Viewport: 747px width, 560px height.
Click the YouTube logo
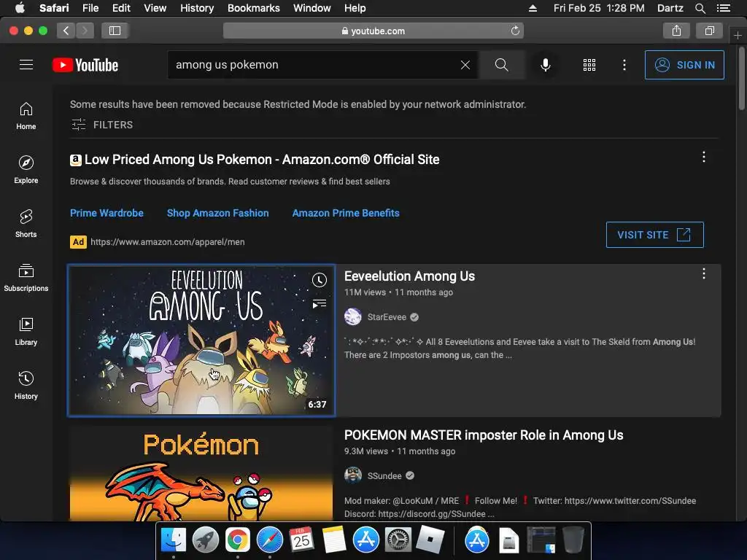[85, 65]
